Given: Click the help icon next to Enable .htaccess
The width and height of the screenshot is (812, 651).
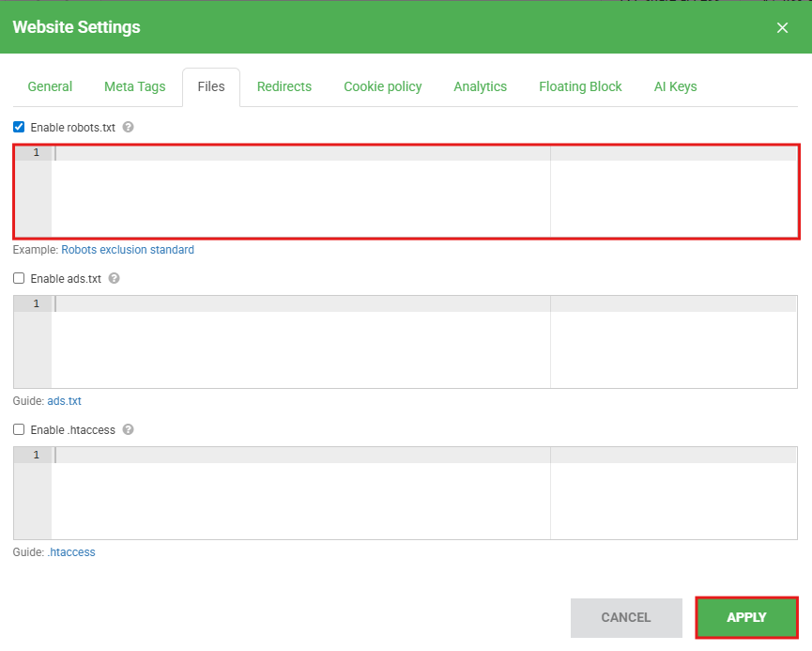Looking at the screenshot, I should click(129, 429).
